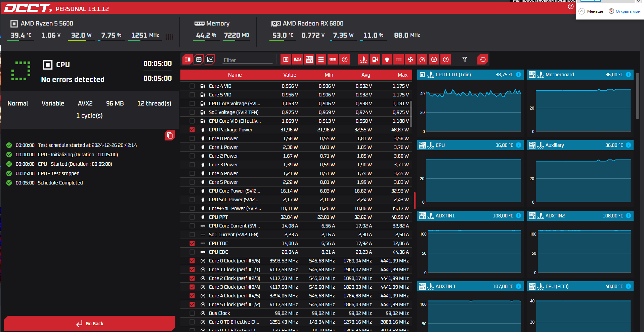Toggle the current sensor type filter icon

(399, 59)
